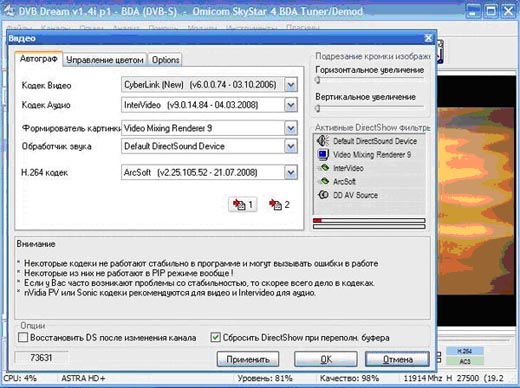Select Video Mixing Renderer 9 filter entry
520x388 pixels.
(x=372, y=155)
